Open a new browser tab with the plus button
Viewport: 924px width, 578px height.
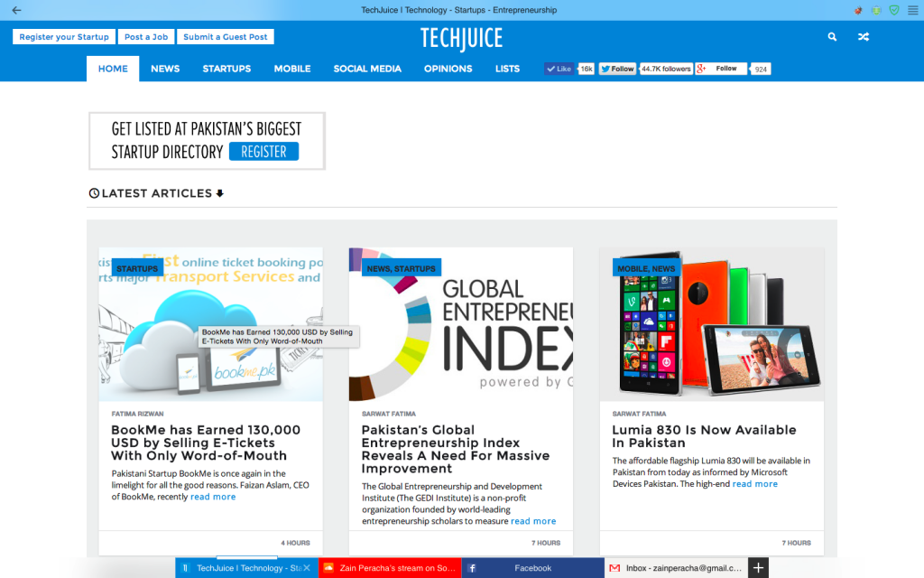(757, 568)
